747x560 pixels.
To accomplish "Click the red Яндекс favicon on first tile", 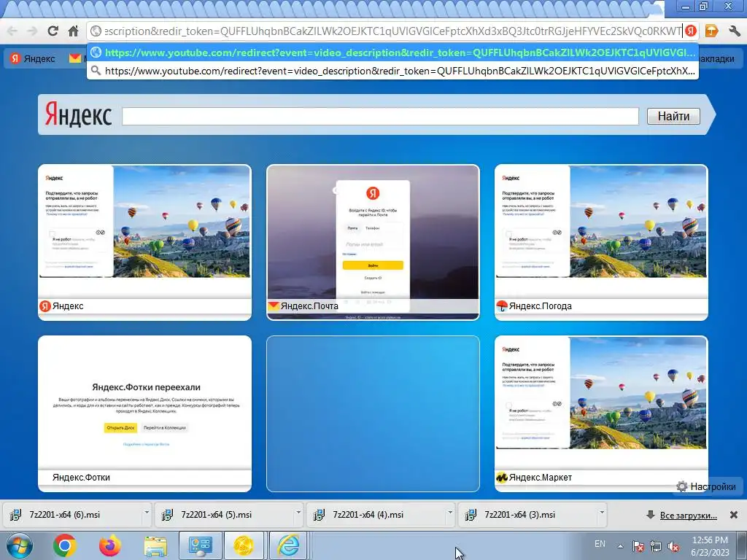I will [44, 306].
